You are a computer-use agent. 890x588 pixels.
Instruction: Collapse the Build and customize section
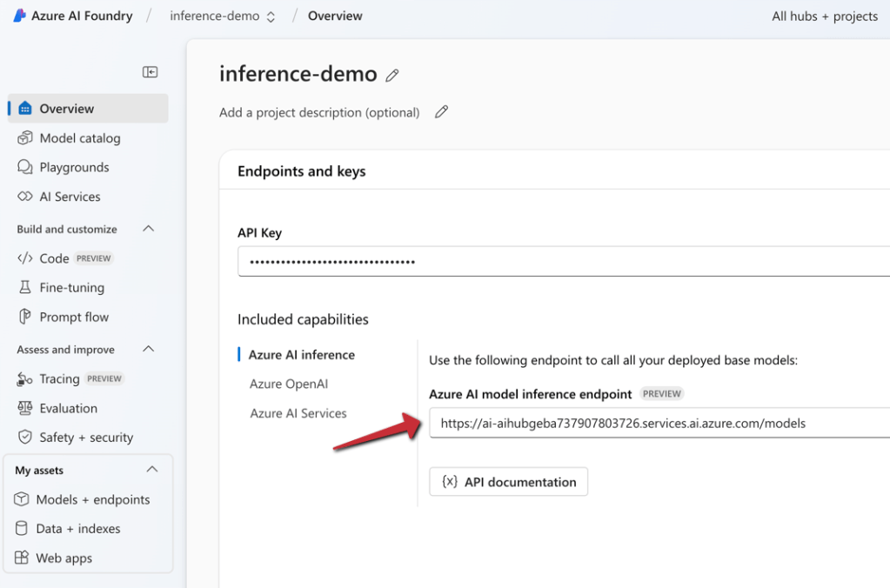point(148,229)
